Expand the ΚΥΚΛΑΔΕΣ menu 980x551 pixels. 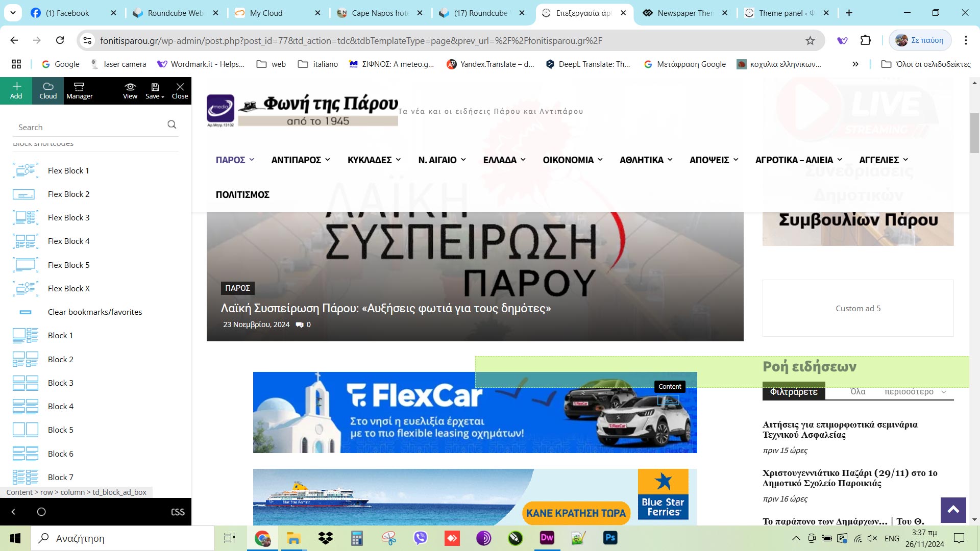(374, 160)
